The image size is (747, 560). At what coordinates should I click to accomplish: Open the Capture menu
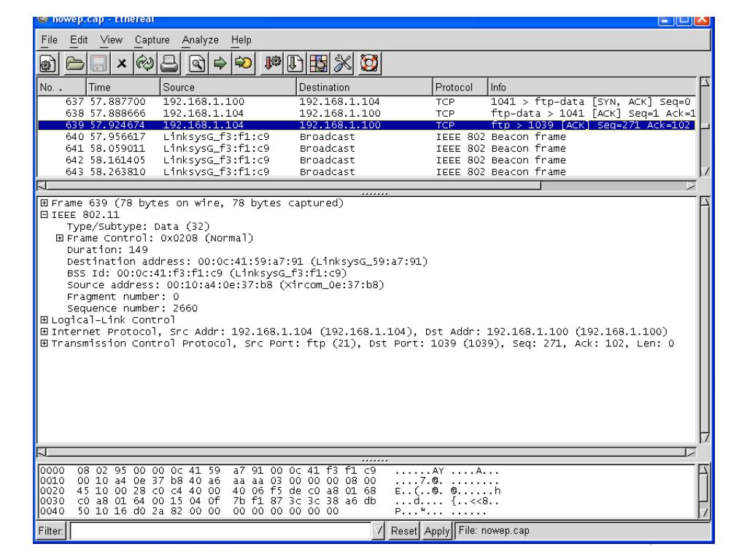point(152,40)
